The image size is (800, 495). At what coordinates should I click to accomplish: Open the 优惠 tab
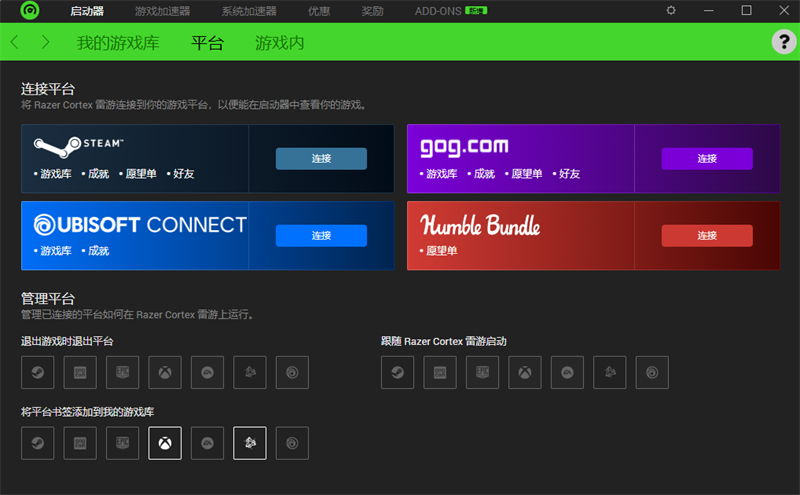[319, 11]
